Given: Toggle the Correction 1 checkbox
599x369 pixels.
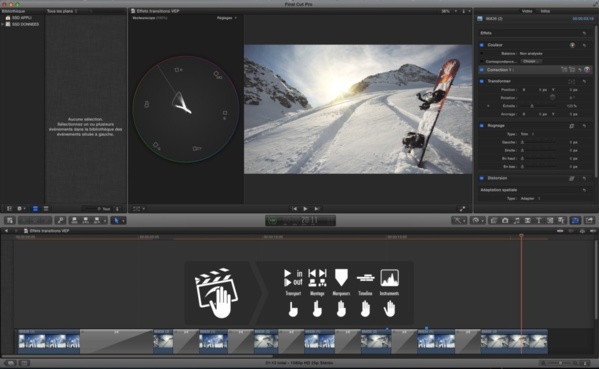Looking at the screenshot, I should point(482,70).
